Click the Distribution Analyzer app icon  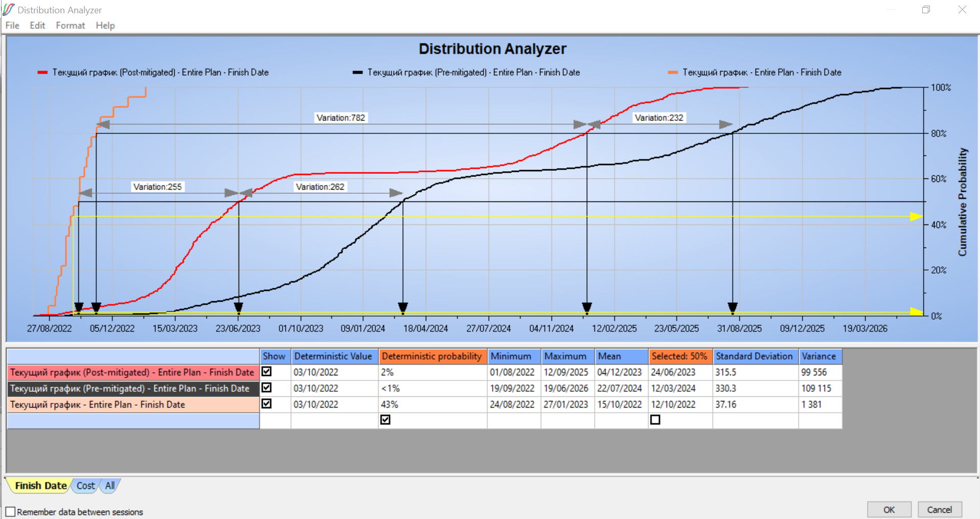tap(9, 10)
